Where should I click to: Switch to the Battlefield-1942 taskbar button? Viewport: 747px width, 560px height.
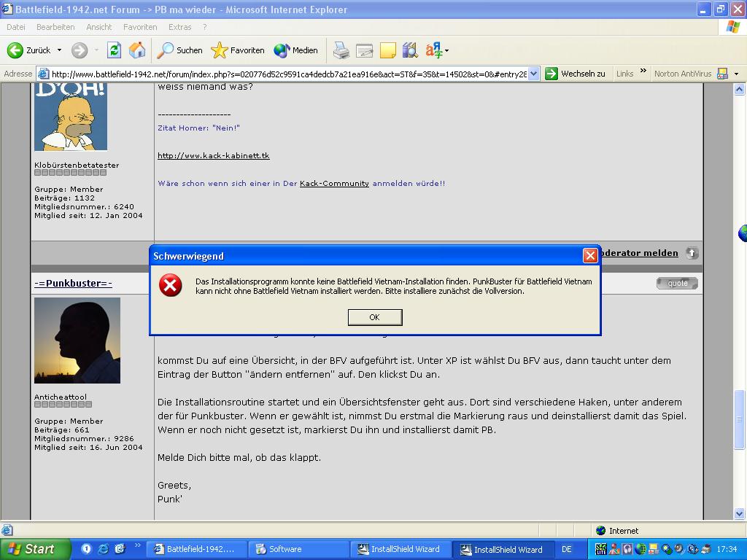196,549
